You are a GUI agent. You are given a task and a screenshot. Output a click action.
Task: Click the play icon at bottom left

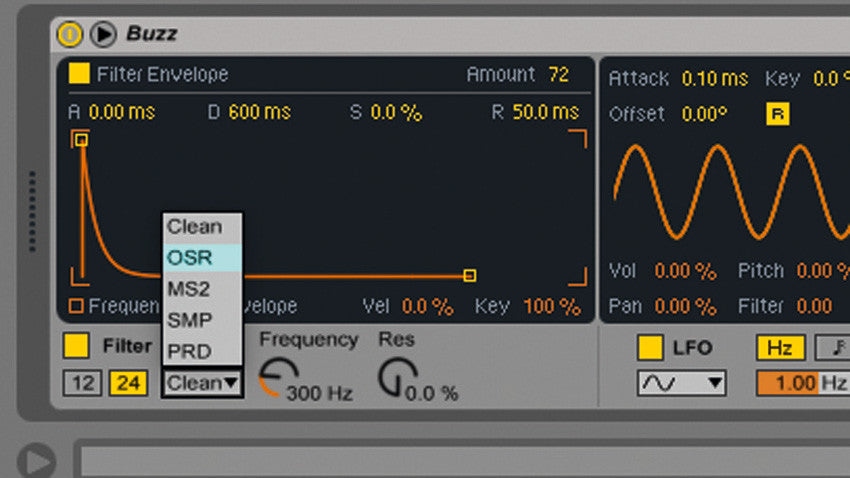pos(37,461)
